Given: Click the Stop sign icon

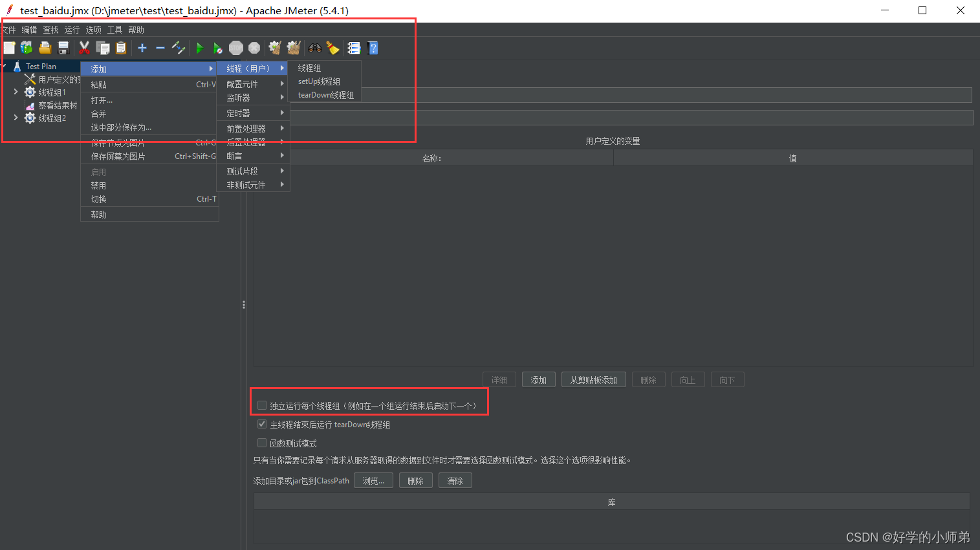Looking at the screenshot, I should [x=236, y=48].
